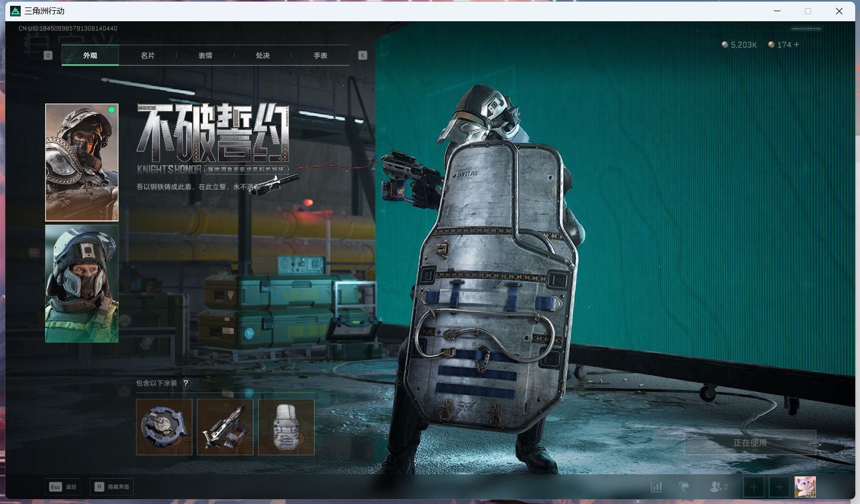Viewport: 860px width, 504px height.
Task: Click the cat pet companion avatar bottom right
Action: click(x=805, y=486)
